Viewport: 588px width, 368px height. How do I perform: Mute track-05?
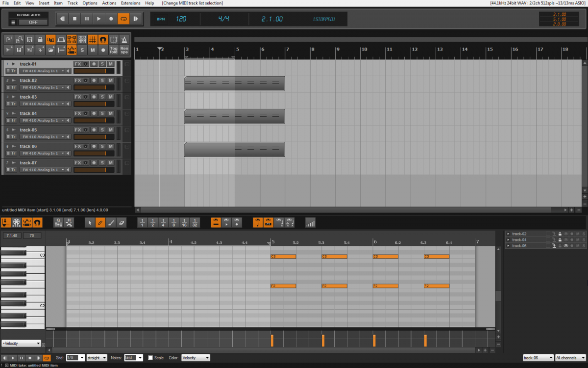111,130
